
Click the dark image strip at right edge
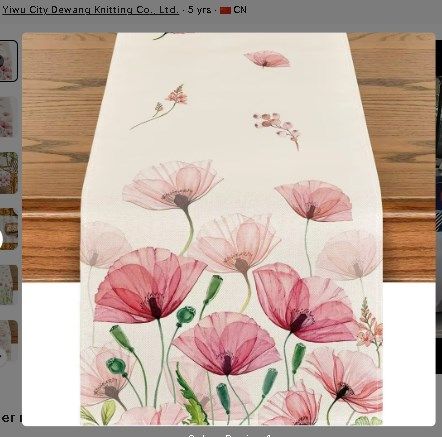439,207
